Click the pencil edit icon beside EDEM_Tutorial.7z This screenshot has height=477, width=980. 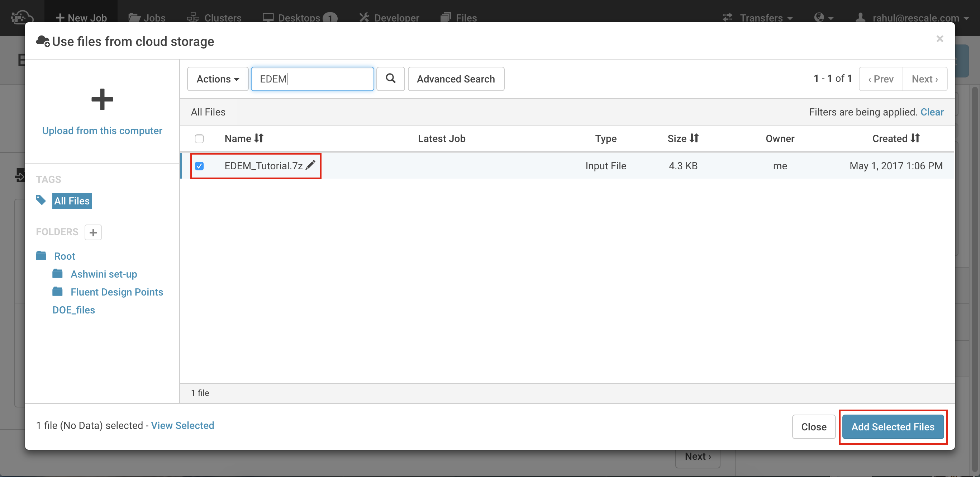tap(310, 165)
